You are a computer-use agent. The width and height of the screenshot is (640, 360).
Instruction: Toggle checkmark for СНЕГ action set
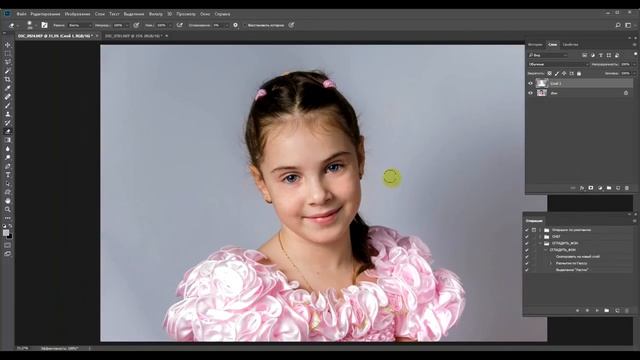tap(527, 236)
